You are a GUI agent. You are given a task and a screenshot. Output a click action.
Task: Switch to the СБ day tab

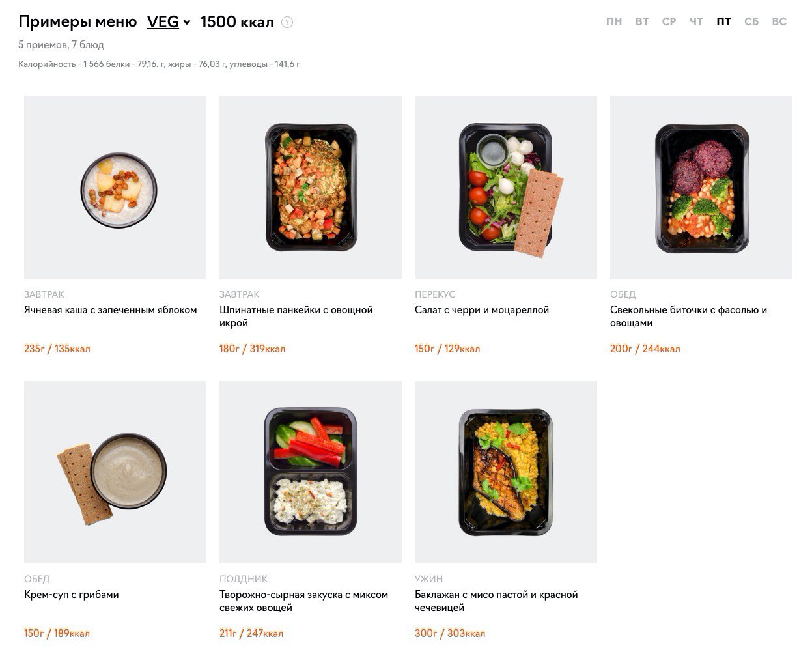click(751, 22)
